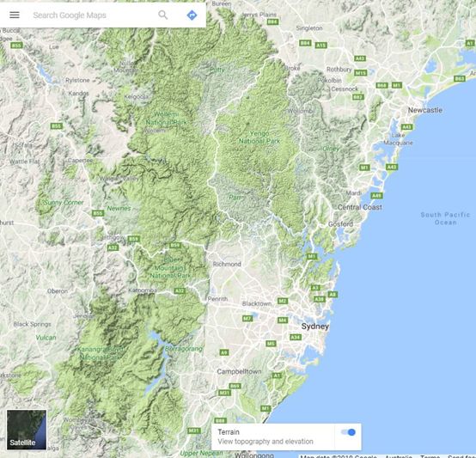Switch to Satellite view thumbnail
Viewport: 476px width, 458px height.
click(x=27, y=430)
